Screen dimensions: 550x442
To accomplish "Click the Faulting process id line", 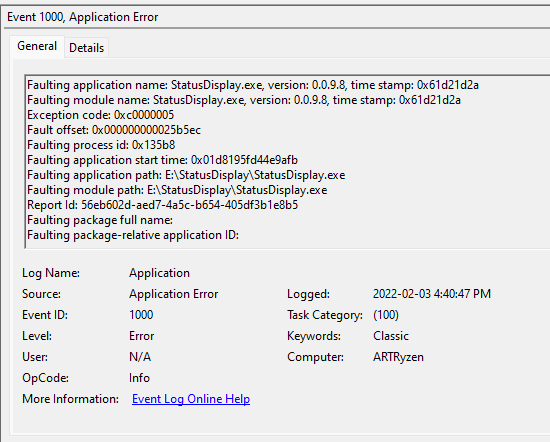I will point(101,145).
